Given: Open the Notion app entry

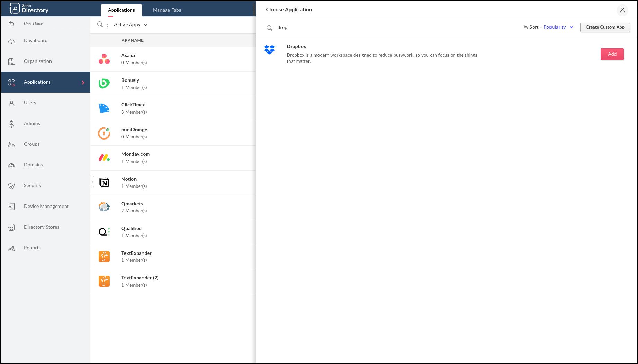Looking at the screenshot, I should point(173,182).
